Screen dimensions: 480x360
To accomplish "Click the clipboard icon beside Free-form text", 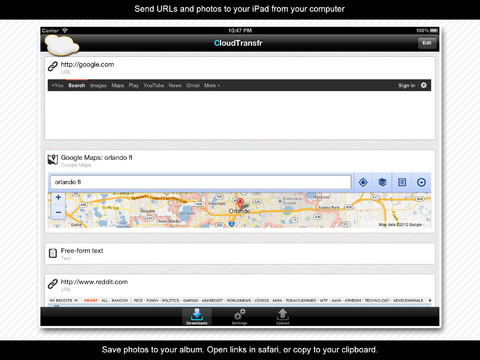I will [53, 253].
